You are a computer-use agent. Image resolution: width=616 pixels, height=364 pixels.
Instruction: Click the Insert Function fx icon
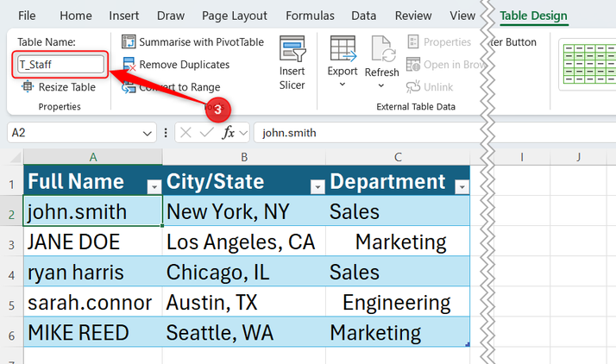click(229, 133)
